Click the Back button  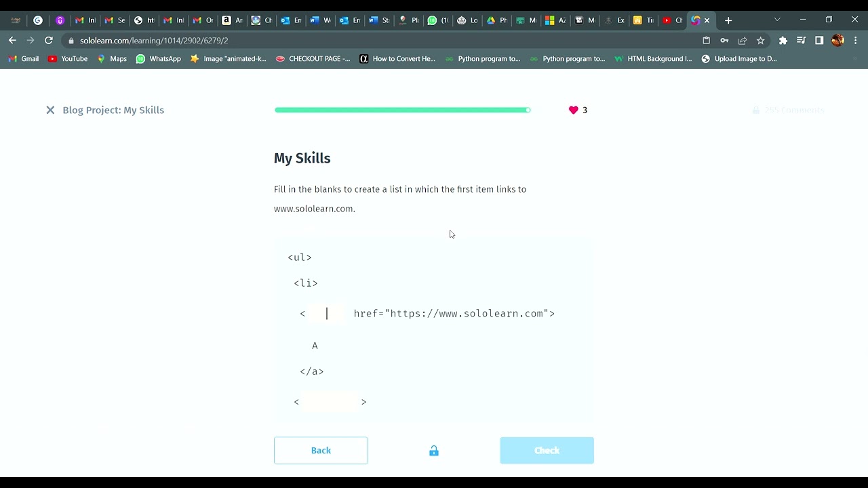pos(321,451)
